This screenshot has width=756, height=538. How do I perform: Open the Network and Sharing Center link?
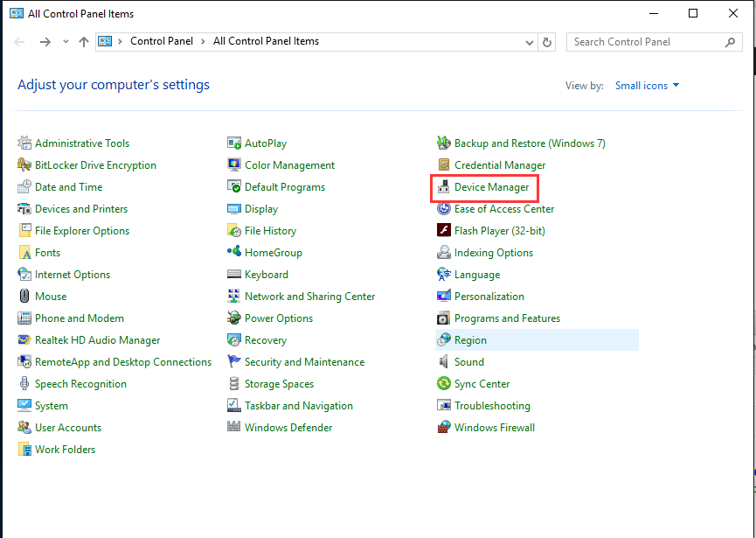coord(309,297)
